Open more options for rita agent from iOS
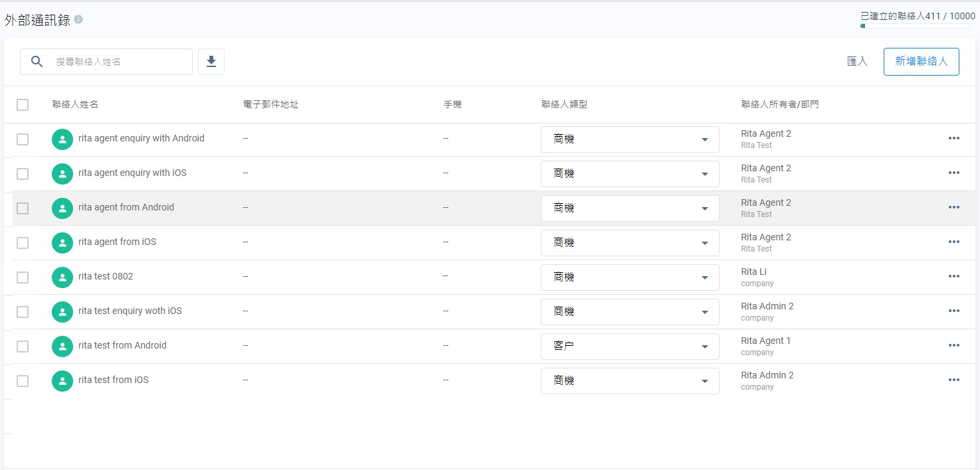Screen dimensions: 980x470 click(x=954, y=242)
